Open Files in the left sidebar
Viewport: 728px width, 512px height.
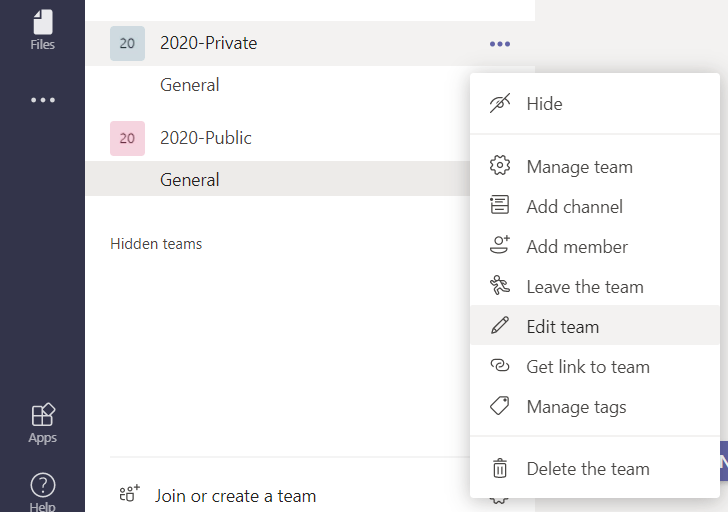(42, 29)
